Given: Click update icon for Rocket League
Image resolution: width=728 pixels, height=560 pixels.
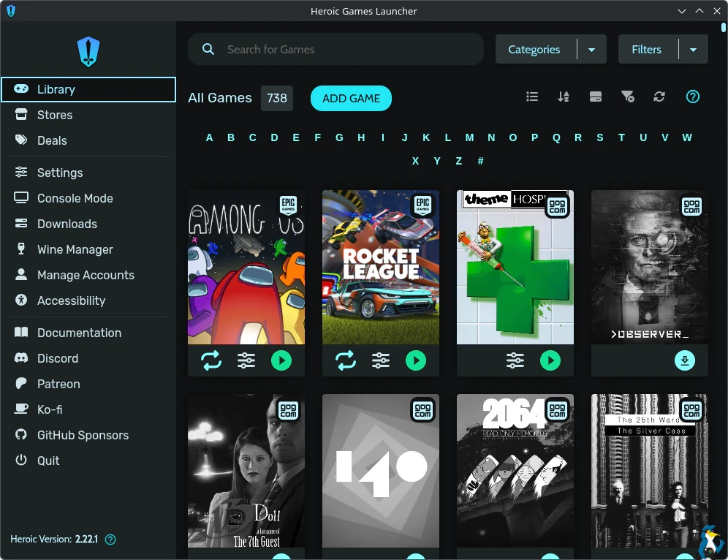Looking at the screenshot, I should pyautogui.click(x=346, y=360).
